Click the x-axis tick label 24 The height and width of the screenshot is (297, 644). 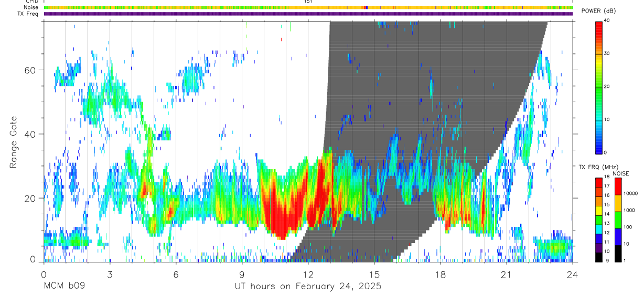tap(573, 274)
